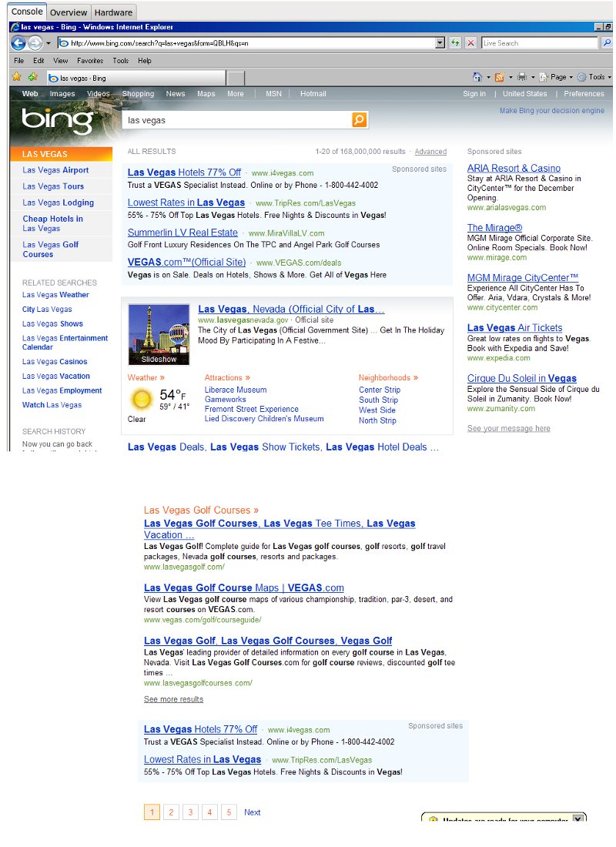The image size is (616, 847).
Task: Click the Live Search magnifier icon
Action: tap(607, 42)
